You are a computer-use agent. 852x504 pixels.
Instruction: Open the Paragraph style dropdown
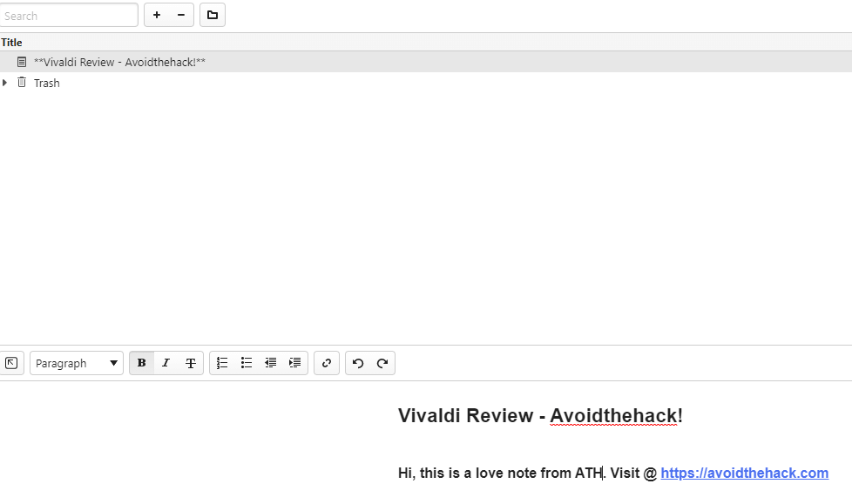pyautogui.click(x=77, y=363)
